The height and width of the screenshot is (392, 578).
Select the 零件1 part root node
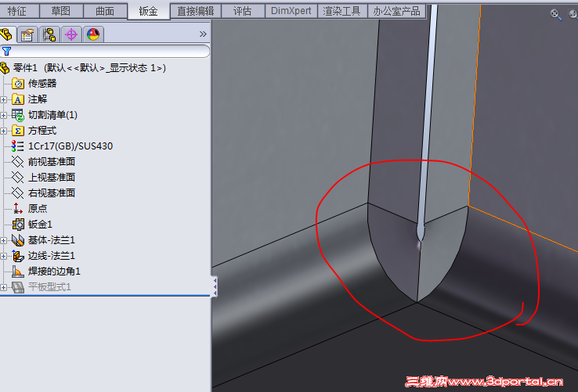point(89,68)
